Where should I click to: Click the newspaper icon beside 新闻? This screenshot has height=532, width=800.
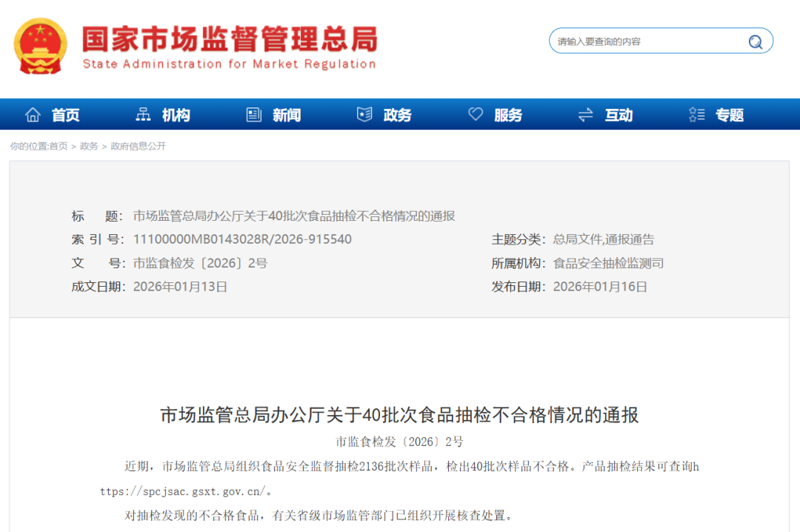[x=254, y=115]
